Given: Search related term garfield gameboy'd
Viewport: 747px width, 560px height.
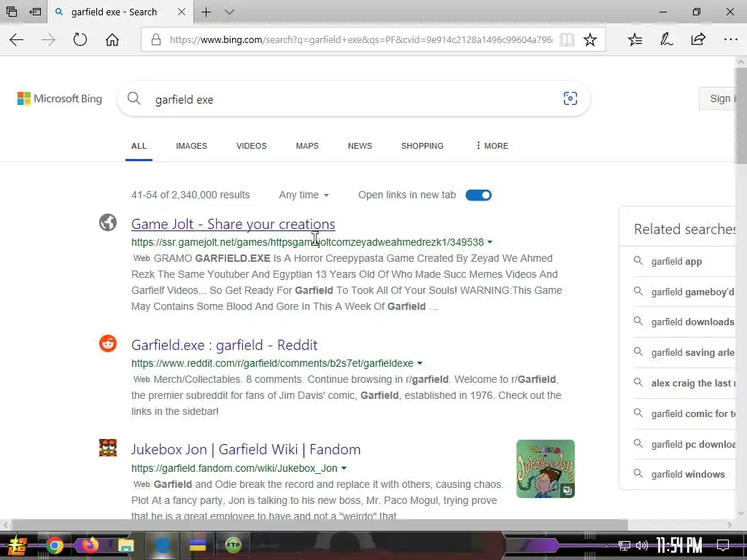Looking at the screenshot, I should 692,292.
